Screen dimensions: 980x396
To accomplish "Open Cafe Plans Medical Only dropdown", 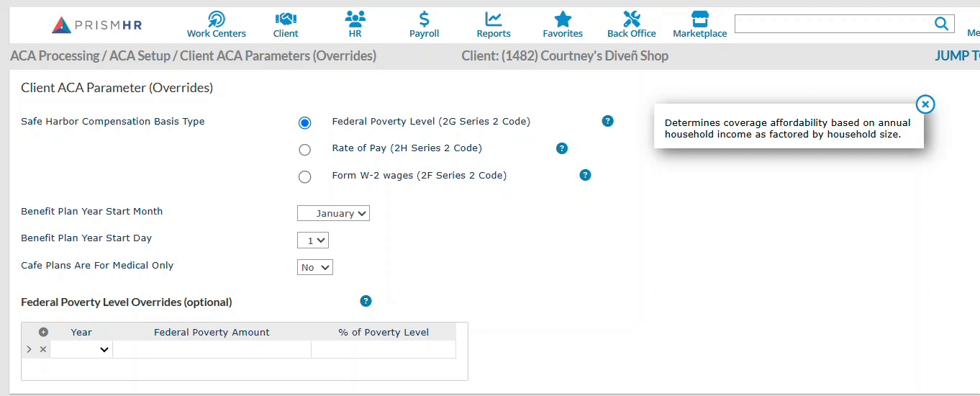I will [x=315, y=268].
